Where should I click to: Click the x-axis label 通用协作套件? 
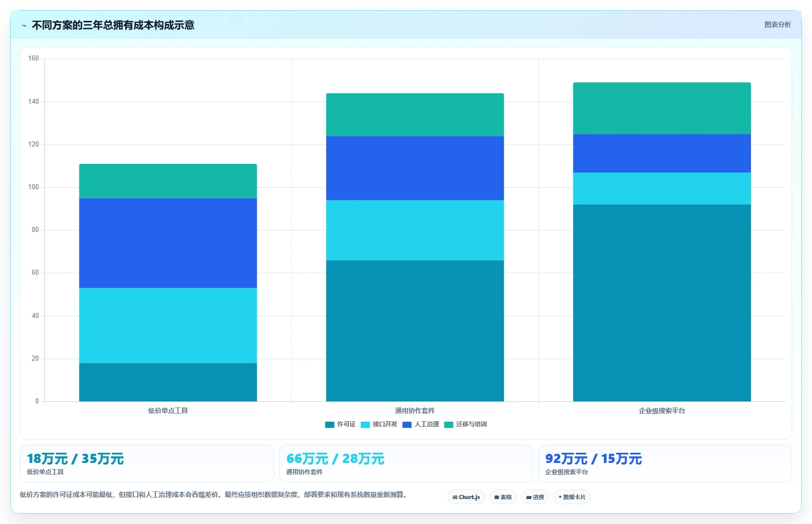415,411
